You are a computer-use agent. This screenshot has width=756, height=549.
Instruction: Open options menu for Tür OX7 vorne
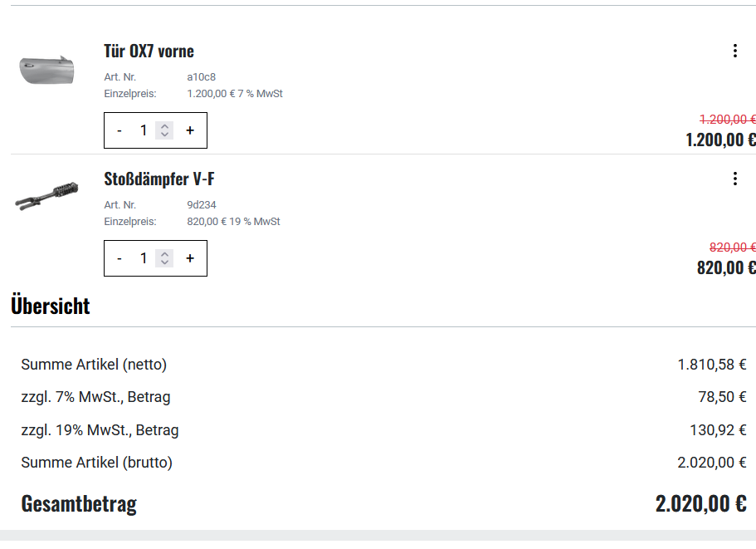[734, 51]
